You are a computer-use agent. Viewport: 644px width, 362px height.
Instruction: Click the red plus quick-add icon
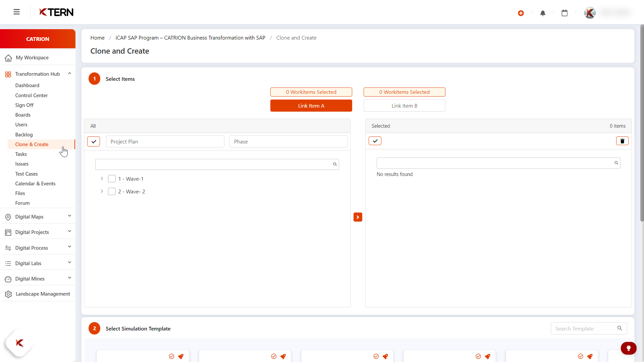521,13
